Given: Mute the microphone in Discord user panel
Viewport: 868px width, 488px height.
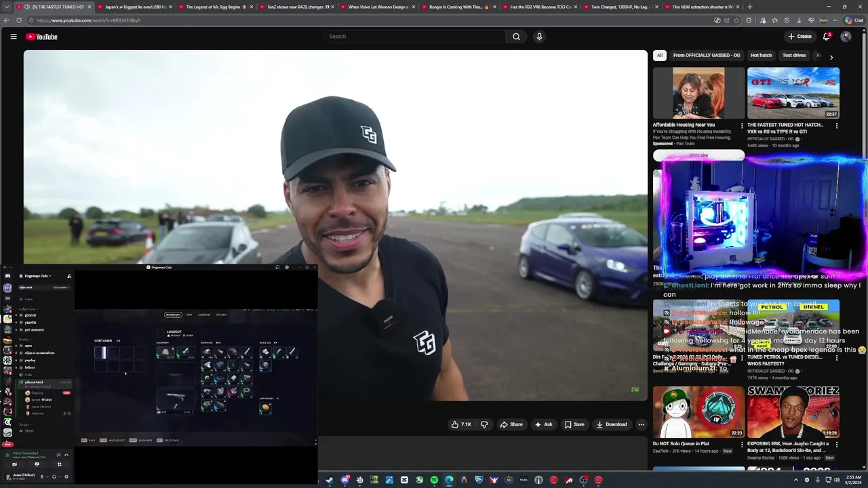Looking at the screenshot, I should coord(42,476).
